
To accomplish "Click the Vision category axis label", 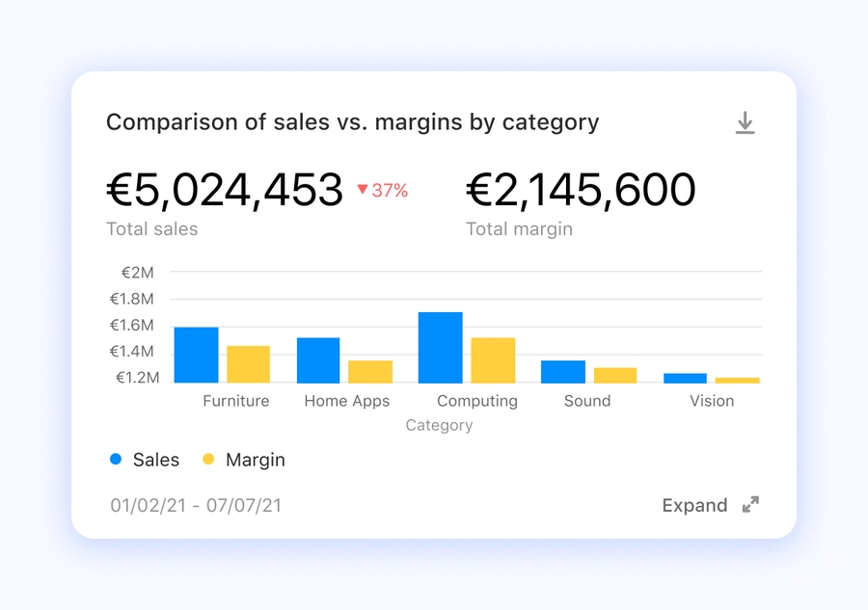I will pos(712,401).
